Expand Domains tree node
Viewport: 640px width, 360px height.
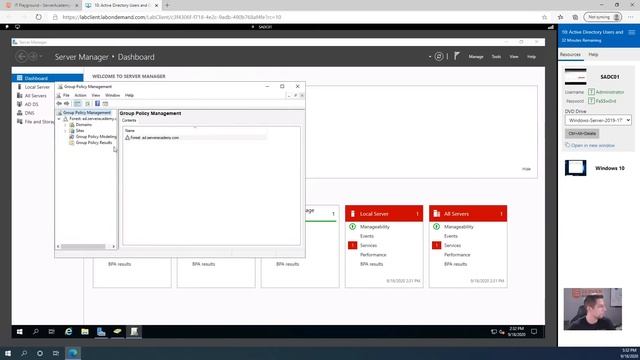65,125
